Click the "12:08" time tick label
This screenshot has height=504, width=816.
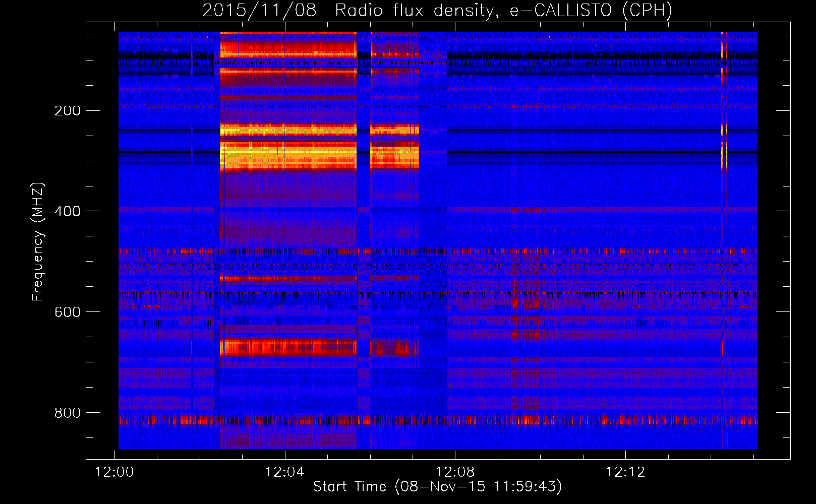coord(455,472)
